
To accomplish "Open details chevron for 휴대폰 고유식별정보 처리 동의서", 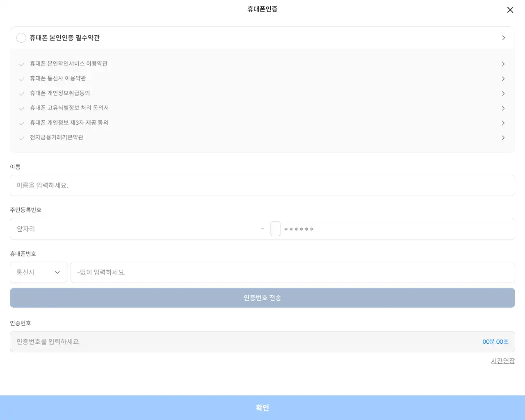I will pyautogui.click(x=503, y=108).
